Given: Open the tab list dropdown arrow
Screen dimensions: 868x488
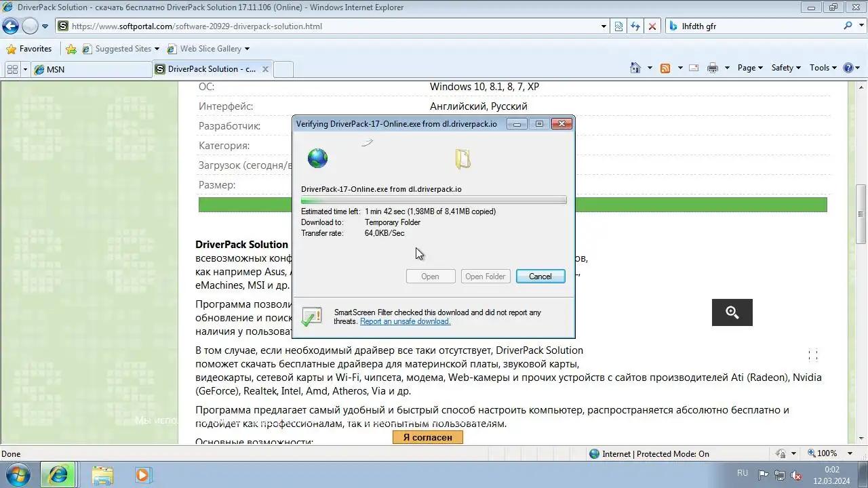Looking at the screenshot, I should (x=25, y=69).
